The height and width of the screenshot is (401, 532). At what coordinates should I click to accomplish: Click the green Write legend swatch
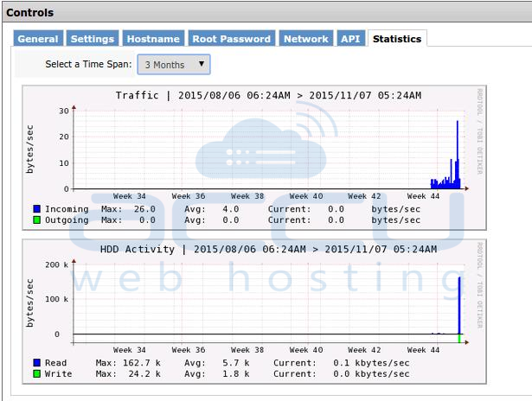(36, 373)
